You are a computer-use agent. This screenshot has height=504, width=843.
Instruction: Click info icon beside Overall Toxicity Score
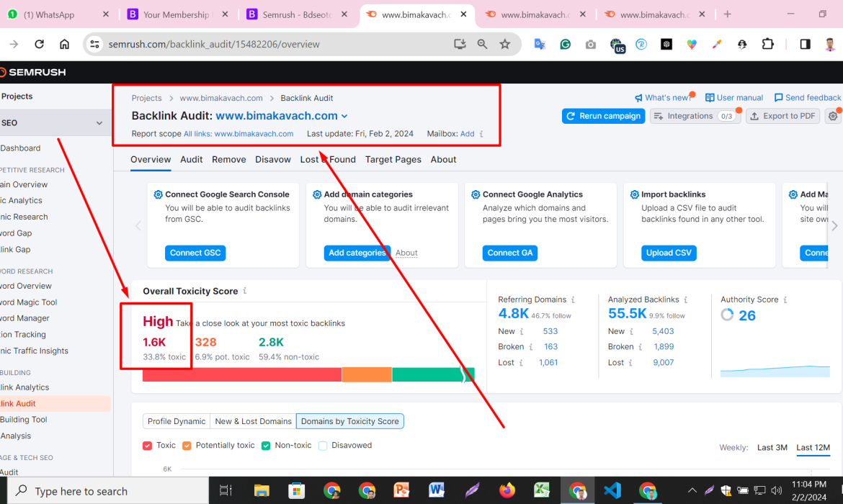pos(245,291)
